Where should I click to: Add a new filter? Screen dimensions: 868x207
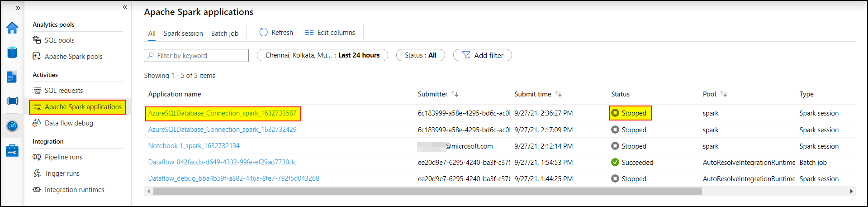(483, 55)
